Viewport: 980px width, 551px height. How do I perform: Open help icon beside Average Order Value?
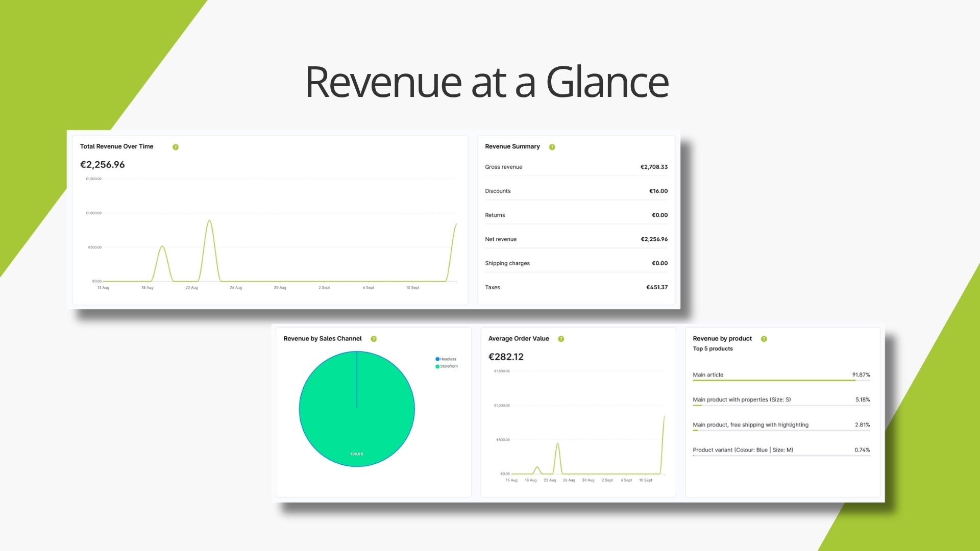click(x=561, y=339)
